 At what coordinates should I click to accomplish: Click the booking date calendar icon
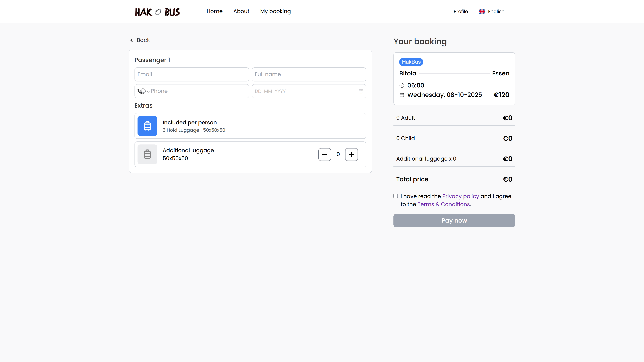pyautogui.click(x=402, y=95)
